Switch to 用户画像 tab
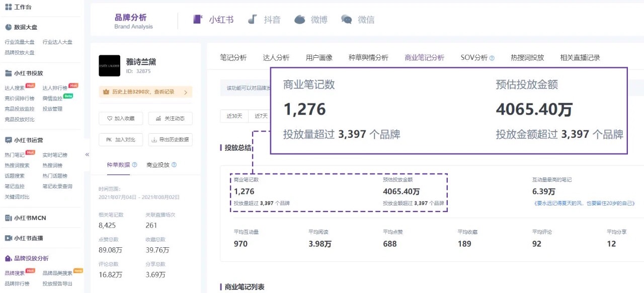Screen dimensions: 644x293 click(x=319, y=58)
